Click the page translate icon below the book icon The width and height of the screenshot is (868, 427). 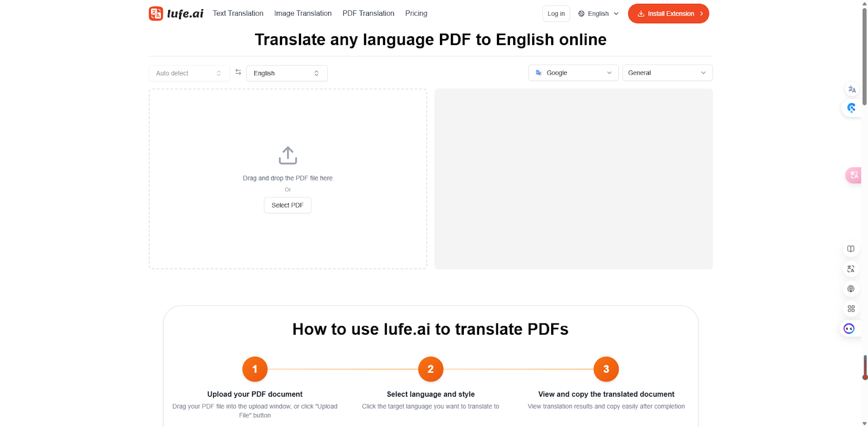(x=851, y=269)
